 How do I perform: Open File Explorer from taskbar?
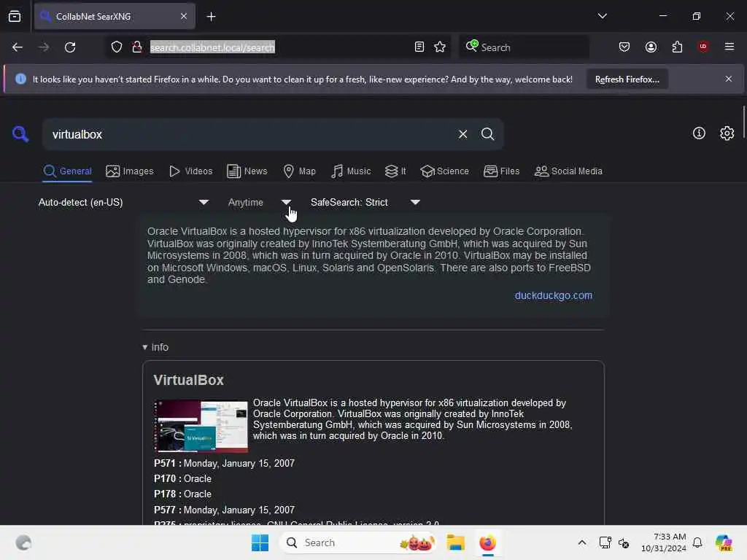click(455, 542)
